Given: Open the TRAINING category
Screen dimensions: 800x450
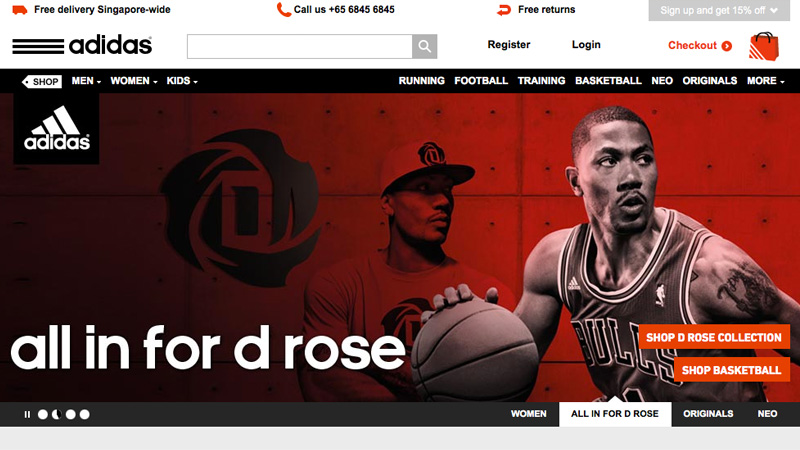Looking at the screenshot, I should pos(541,81).
